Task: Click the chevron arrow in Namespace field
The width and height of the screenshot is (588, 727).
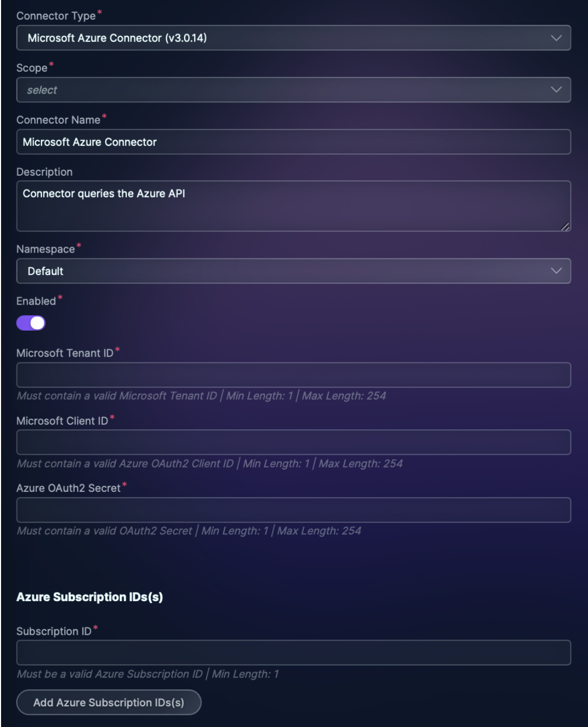Action: (x=556, y=271)
